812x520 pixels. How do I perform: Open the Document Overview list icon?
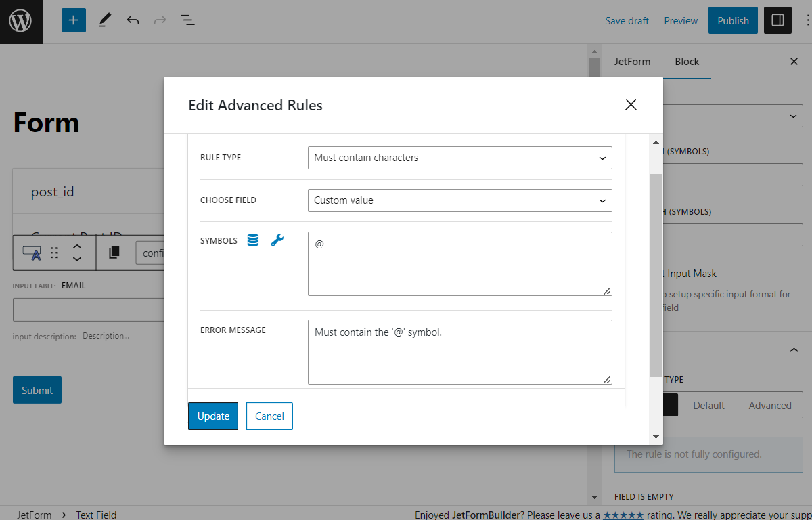tap(187, 20)
